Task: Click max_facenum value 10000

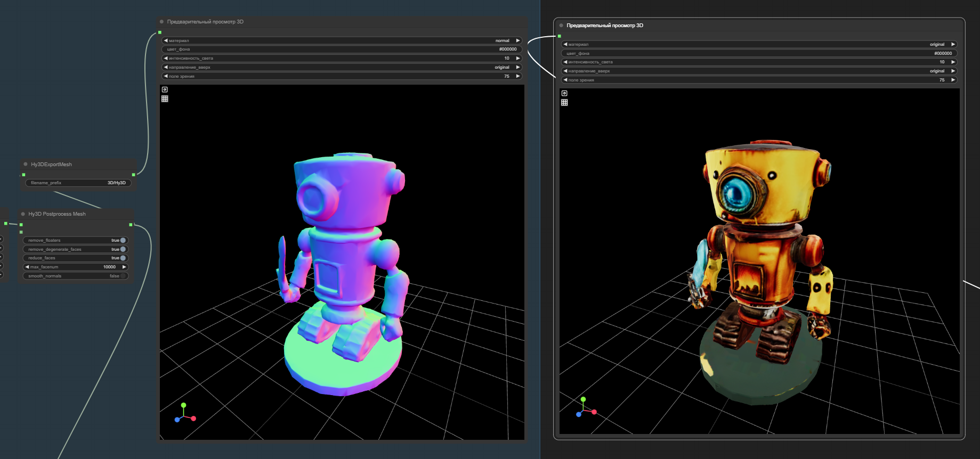Action: coord(109,267)
